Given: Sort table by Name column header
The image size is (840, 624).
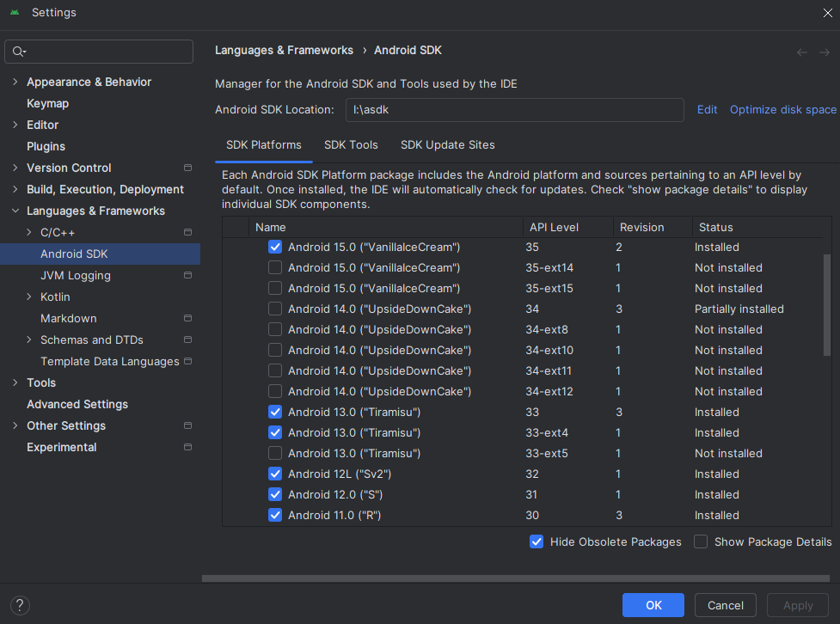Looking at the screenshot, I should point(386,227).
